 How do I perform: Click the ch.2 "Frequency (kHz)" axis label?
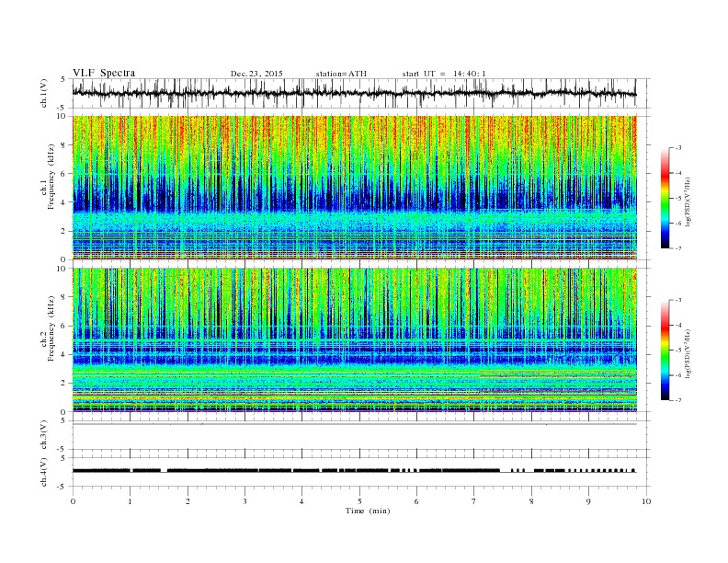coord(51,327)
